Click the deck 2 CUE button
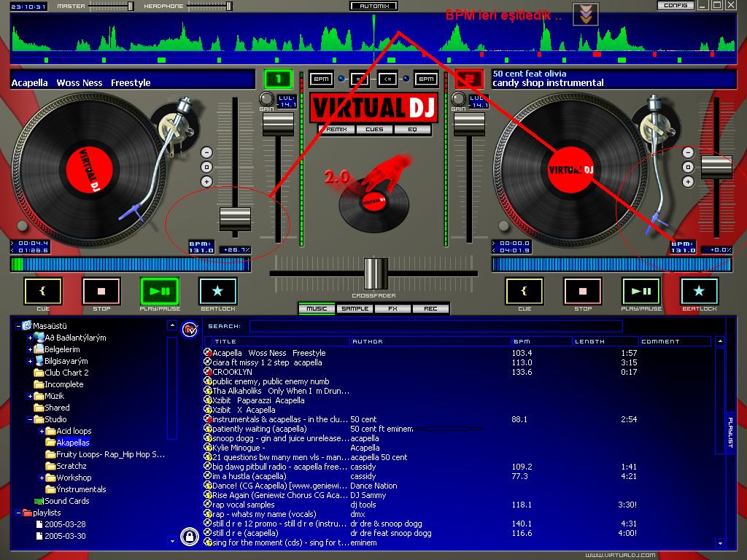The image size is (747, 560). tap(524, 291)
